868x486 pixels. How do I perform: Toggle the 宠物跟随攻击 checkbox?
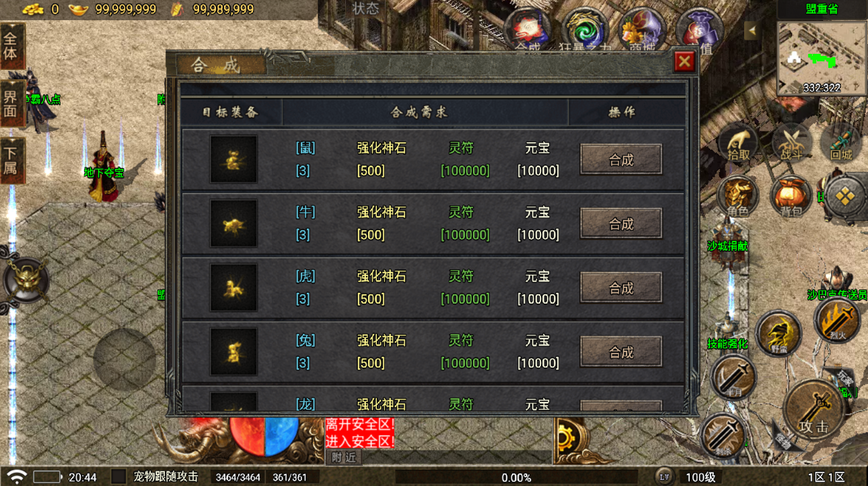point(118,477)
